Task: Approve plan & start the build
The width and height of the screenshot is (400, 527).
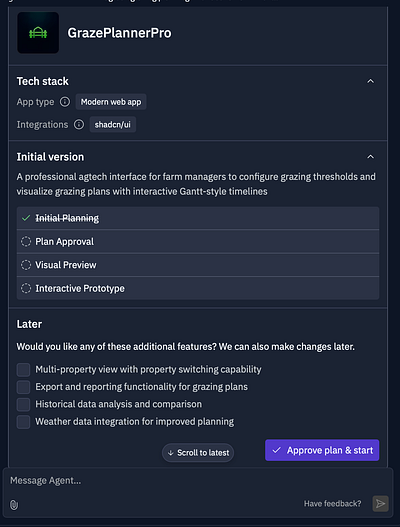Action: click(x=322, y=450)
